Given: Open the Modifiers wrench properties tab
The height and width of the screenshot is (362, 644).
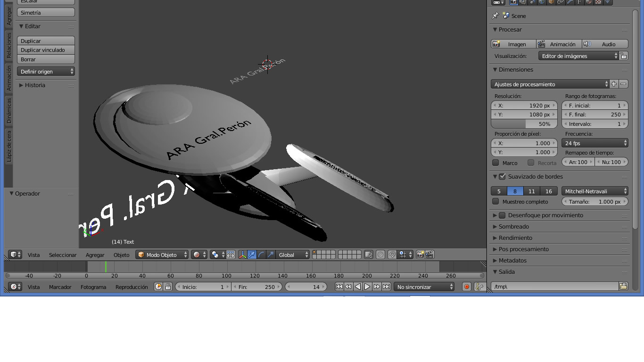Looking at the screenshot, I should (x=570, y=2).
